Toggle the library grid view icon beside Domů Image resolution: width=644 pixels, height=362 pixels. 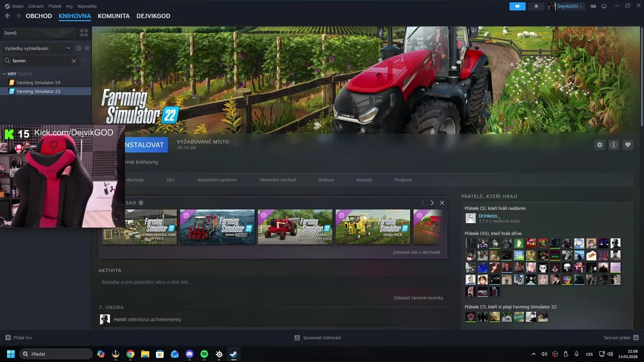coord(84,33)
